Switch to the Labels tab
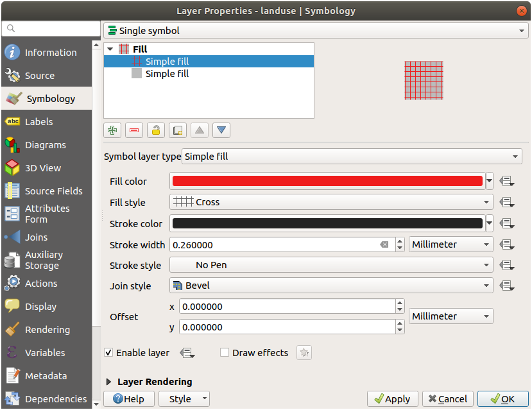 click(39, 122)
